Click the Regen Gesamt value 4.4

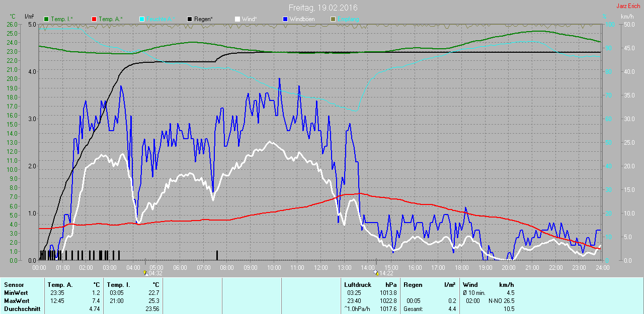pyautogui.click(x=452, y=309)
